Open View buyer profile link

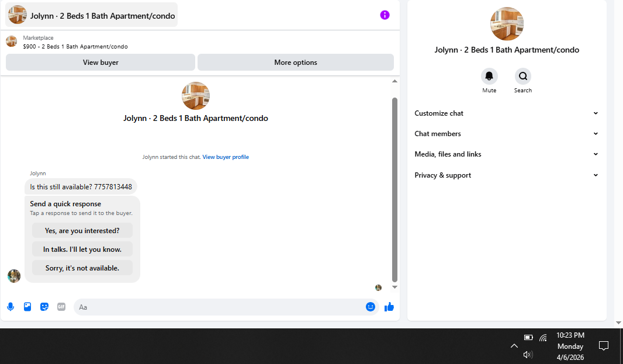coord(226,157)
